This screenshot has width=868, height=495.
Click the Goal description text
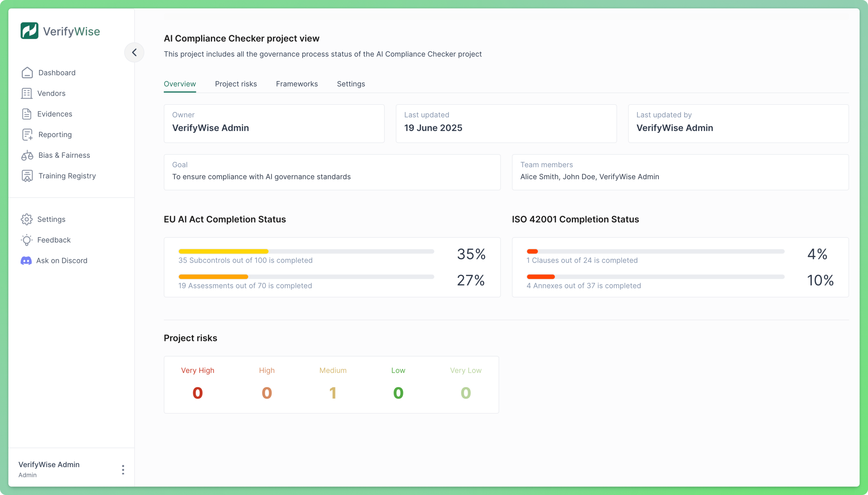coord(261,177)
